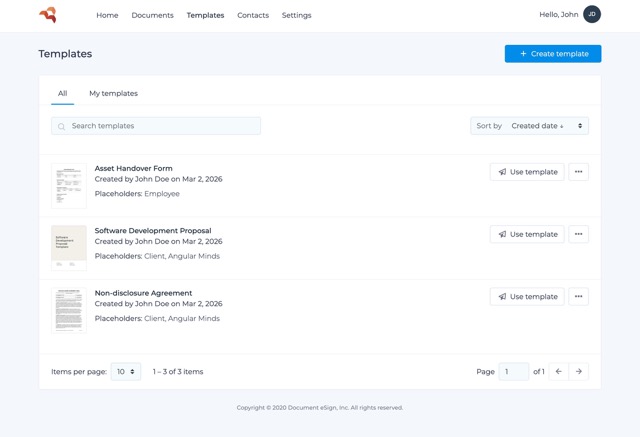Open Software Development Proposal thumbnail
The height and width of the screenshot is (437, 640).
coord(69,248)
